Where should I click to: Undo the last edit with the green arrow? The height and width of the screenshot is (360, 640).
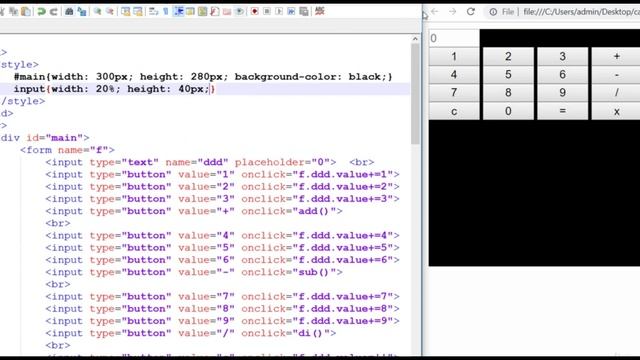[x=41, y=11]
